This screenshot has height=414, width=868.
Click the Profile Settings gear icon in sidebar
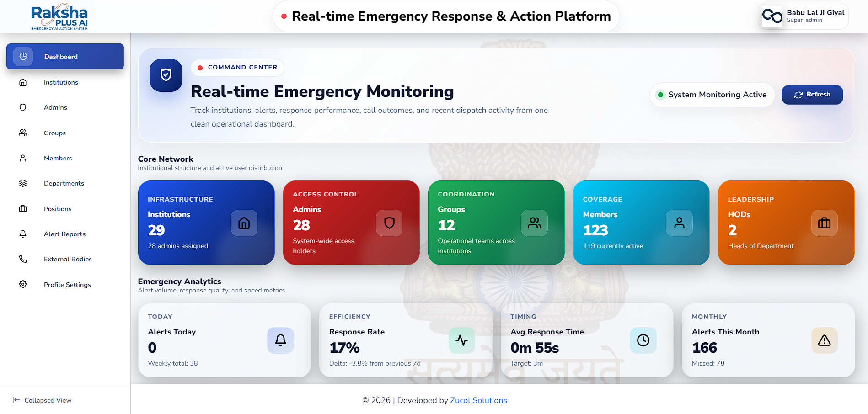pyautogui.click(x=23, y=285)
